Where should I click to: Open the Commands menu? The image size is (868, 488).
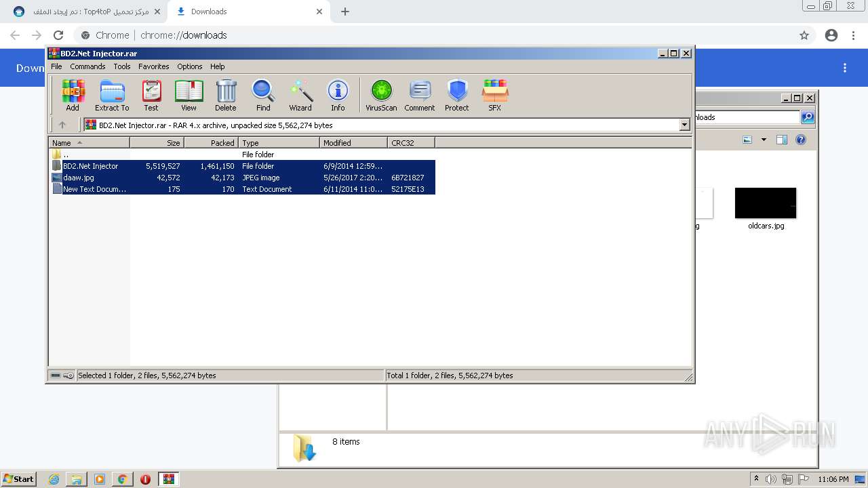point(87,66)
